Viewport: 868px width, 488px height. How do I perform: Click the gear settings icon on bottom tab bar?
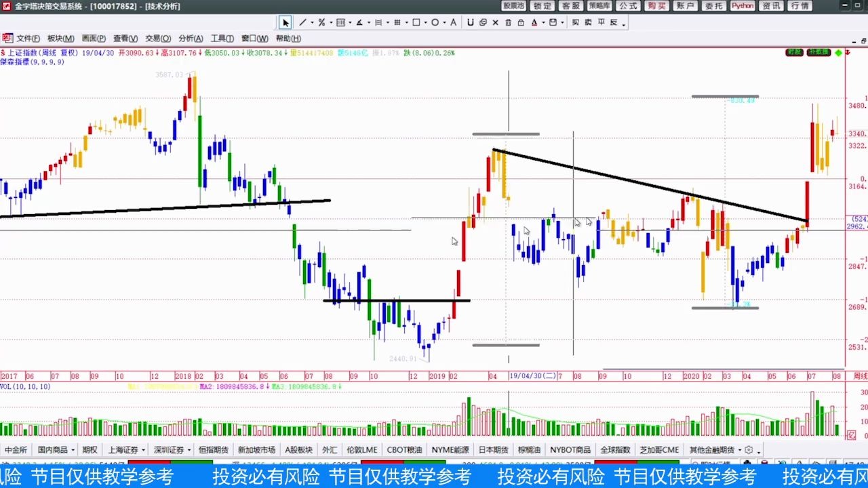(x=749, y=449)
